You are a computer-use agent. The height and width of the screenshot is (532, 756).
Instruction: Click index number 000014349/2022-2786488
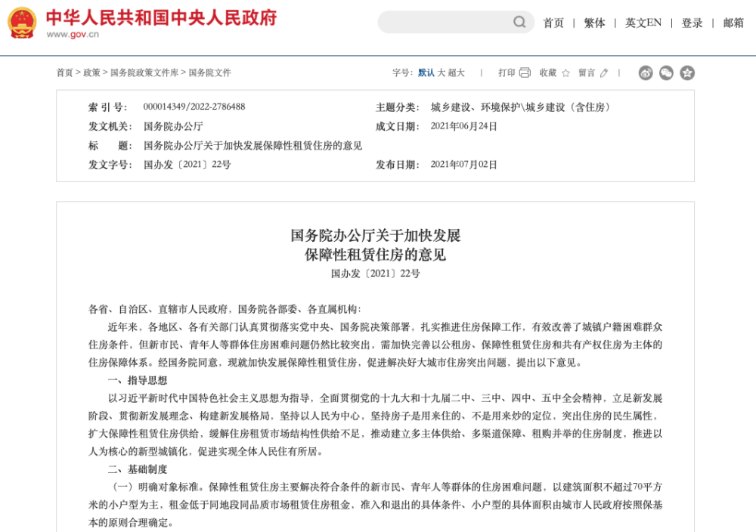(194, 107)
